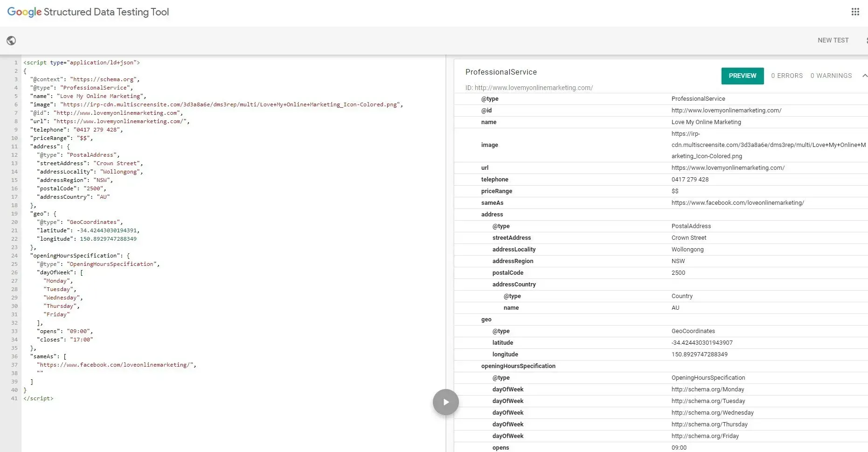The image size is (868, 452).
Task: Click the priceRange value $$
Action: click(675, 191)
